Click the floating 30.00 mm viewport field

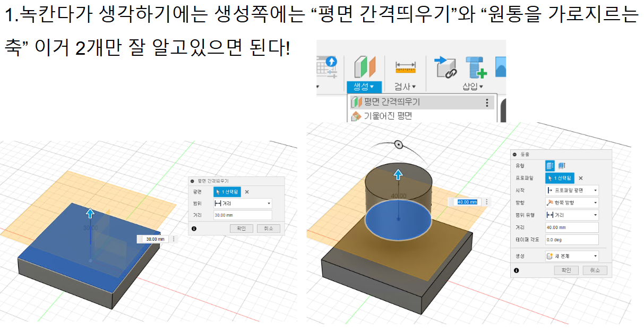(155, 239)
